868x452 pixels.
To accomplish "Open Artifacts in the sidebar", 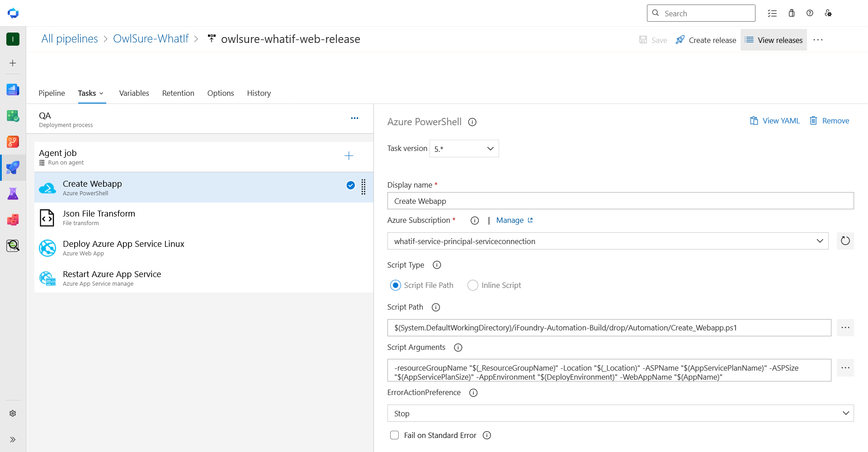I will (13, 220).
